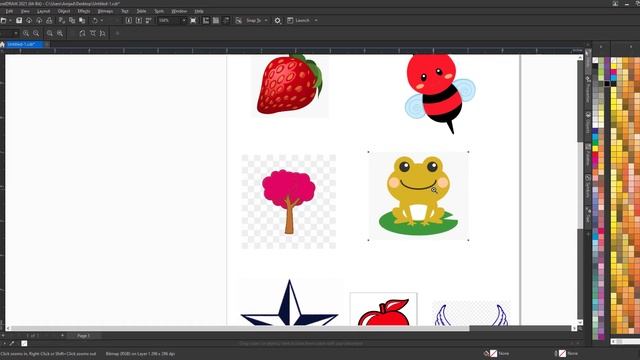Screen dimensions: 640x360
Task: Click the Undo arrow icon
Action: click(95, 20)
